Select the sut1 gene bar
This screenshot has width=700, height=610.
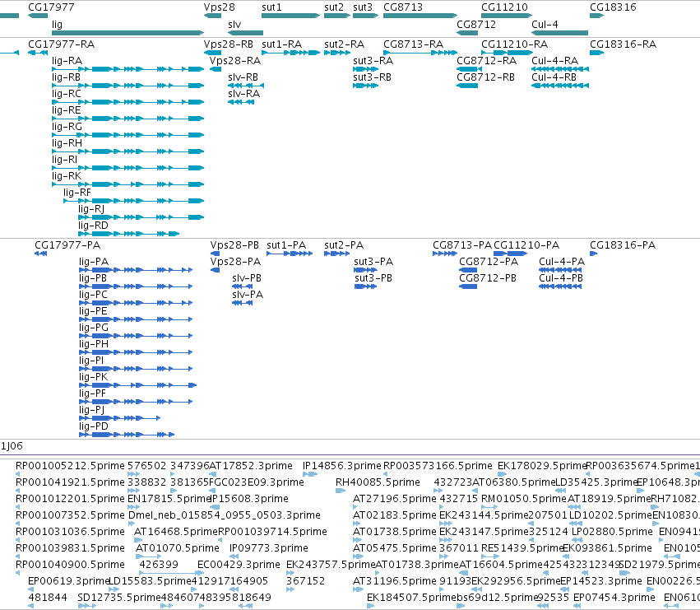[x=290, y=16]
